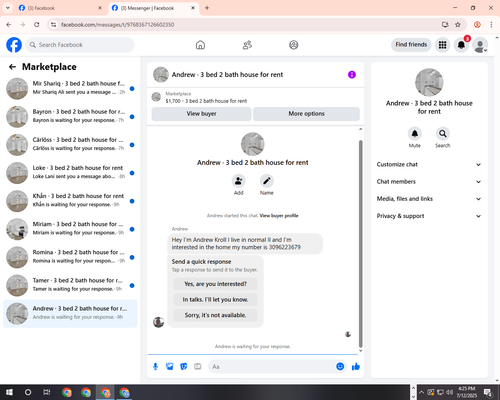Viewport: 500px width, 400px height.
Task: Expand the Chat members section
Action: (x=429, y=182)
